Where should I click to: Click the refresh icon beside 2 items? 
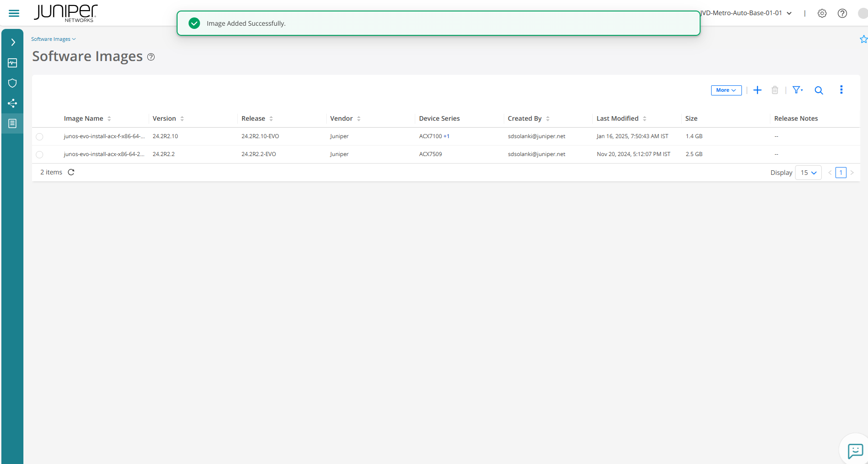point(71,172)
